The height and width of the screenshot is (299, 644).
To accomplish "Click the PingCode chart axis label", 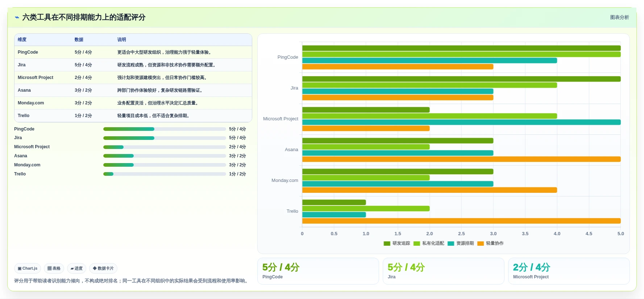I will coord(288,57).
